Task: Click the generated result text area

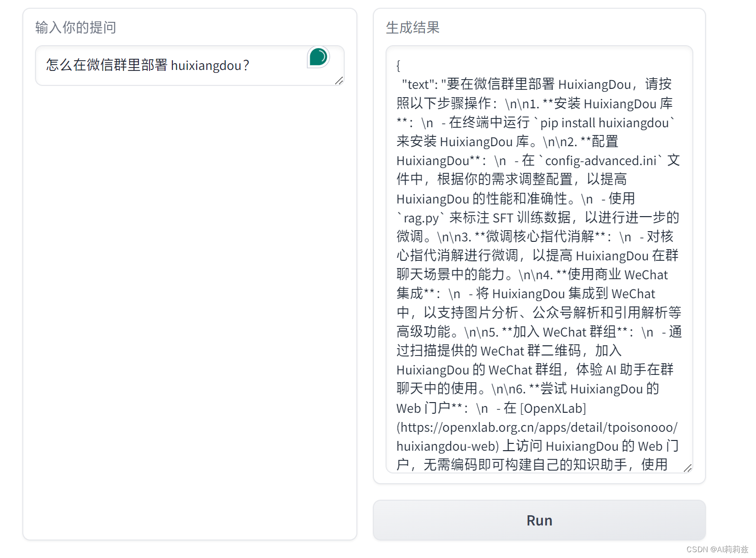Action: pos(539,259)
